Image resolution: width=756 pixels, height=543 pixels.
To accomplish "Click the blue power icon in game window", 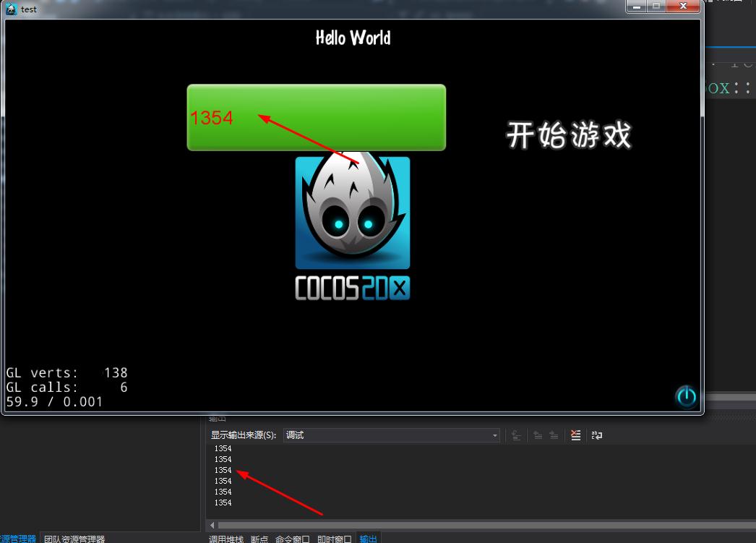I will click(686, 396).
